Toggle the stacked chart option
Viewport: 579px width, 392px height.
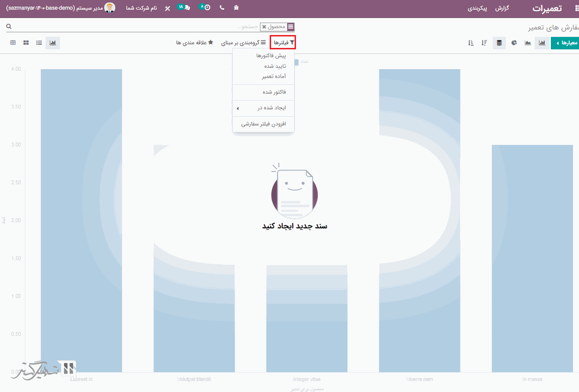click(499, 43)
